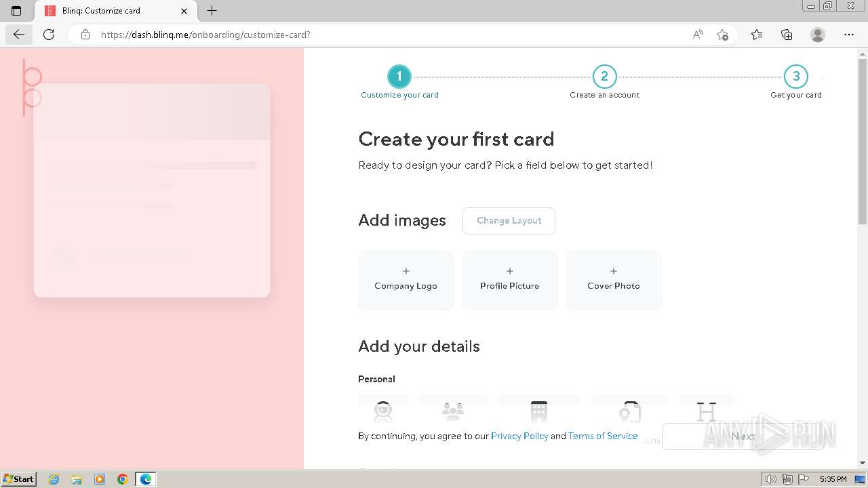Screen dimensions: 868x488
Task: Add a Profile Picture image
Action: [x=510, y=280]
